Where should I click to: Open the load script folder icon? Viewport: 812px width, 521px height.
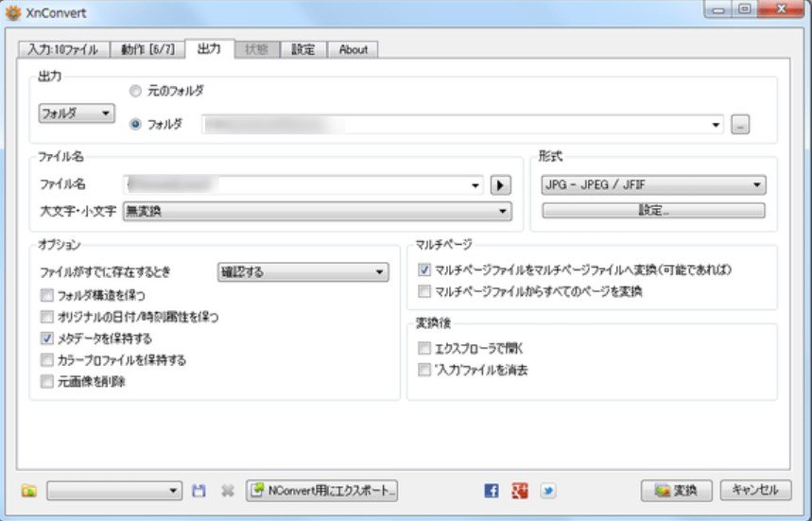[29, 491]
